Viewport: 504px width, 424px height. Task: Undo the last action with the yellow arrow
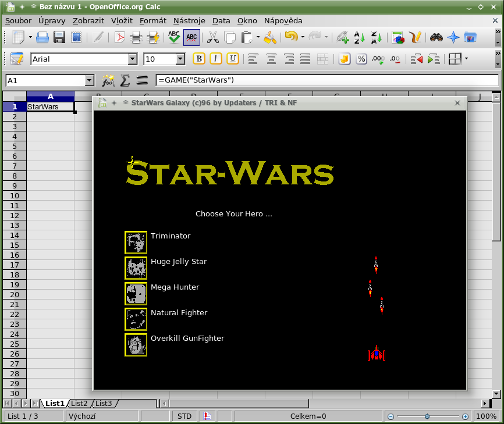291,37
